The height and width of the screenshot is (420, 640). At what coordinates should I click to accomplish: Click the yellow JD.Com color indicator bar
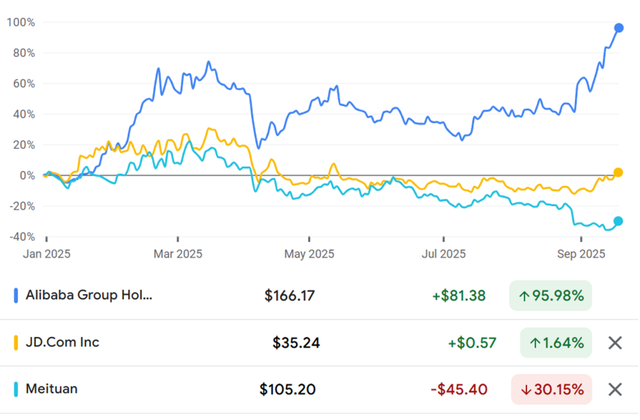click(x=15, y=343)
